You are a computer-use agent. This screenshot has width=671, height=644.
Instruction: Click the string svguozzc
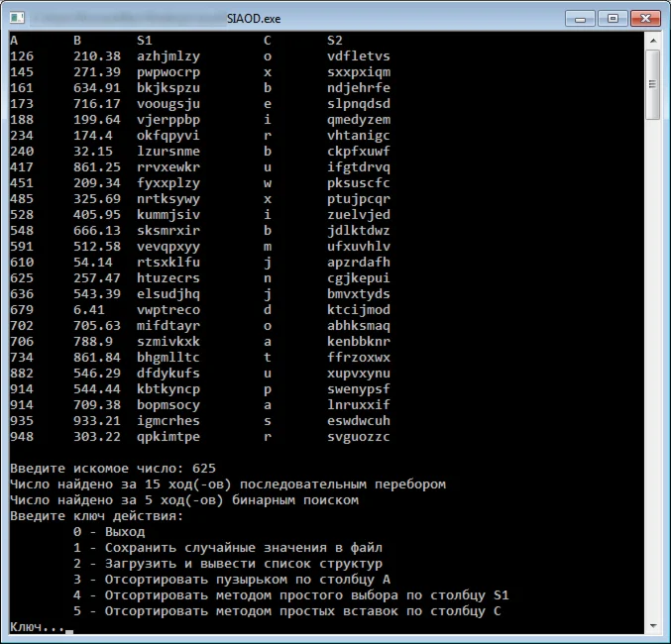[x=359, y=437]
